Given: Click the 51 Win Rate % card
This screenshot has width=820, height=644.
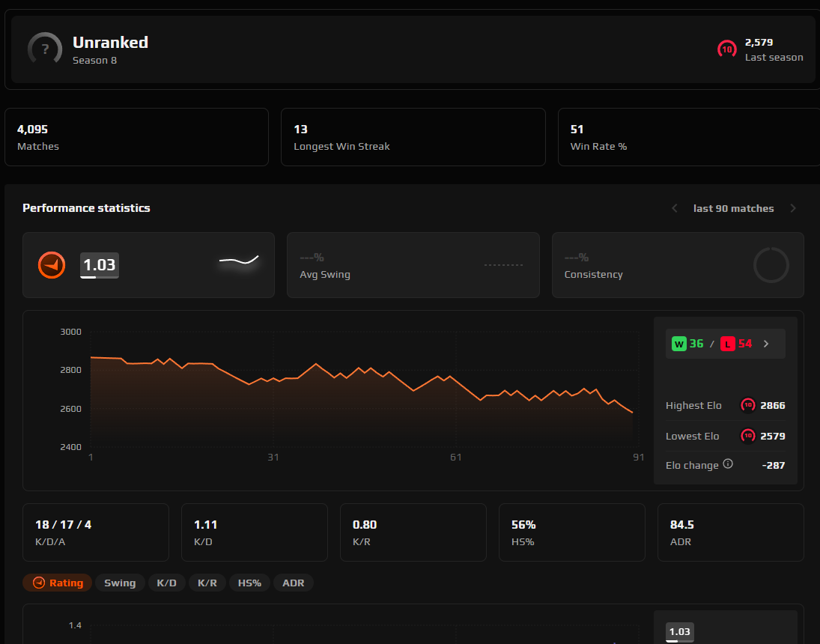Looking at the screenshot, I should tap(689, 137).
